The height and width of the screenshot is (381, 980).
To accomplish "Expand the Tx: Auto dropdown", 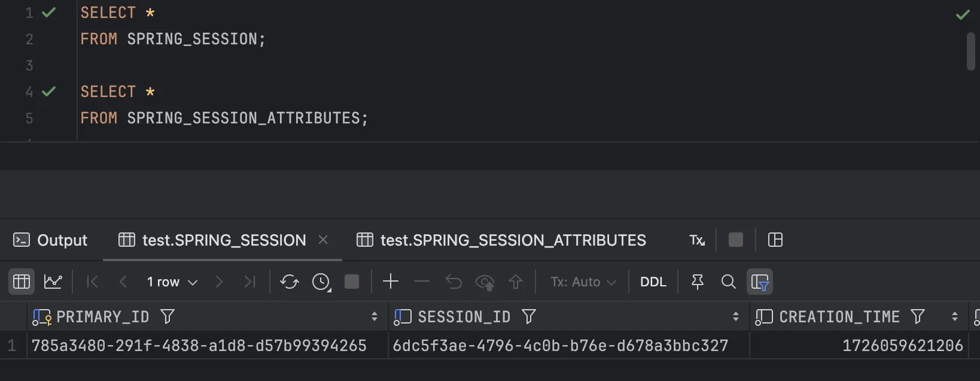I will pyautogui.click(x=583, y=282).
